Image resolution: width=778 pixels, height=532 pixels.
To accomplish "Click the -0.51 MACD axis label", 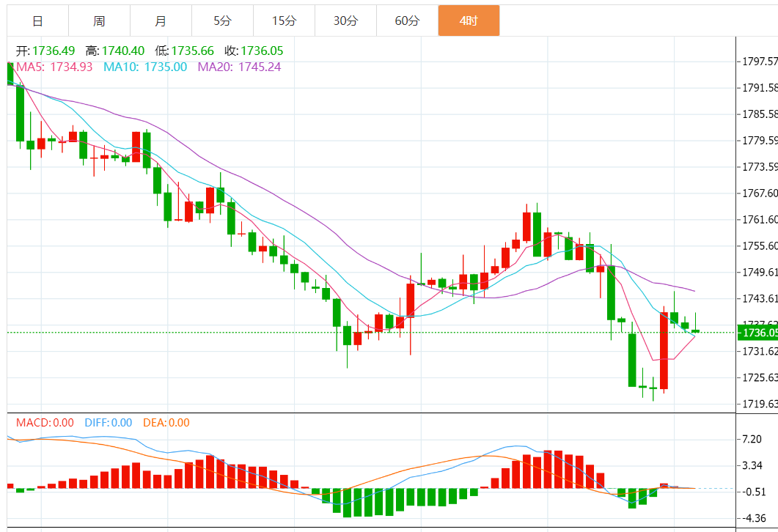I will pos(754,492).
